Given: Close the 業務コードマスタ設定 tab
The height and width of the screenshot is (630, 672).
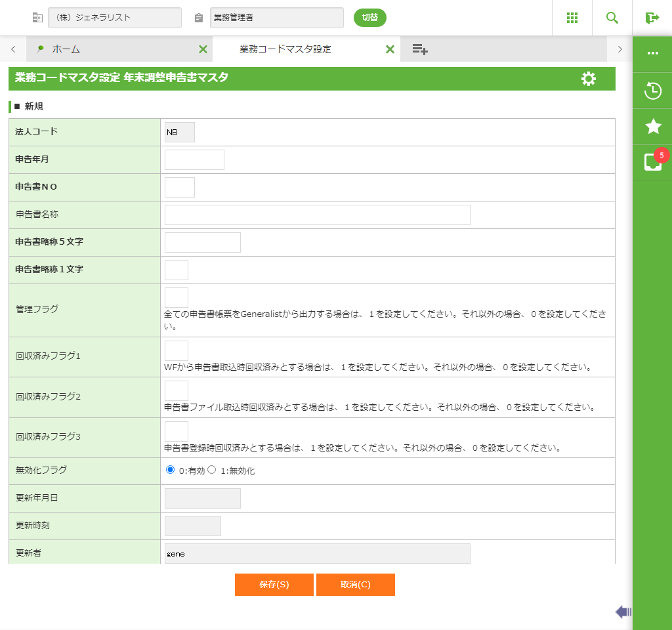Looking at the screenshot, I should pyautogui.click(x=390, y=49).
